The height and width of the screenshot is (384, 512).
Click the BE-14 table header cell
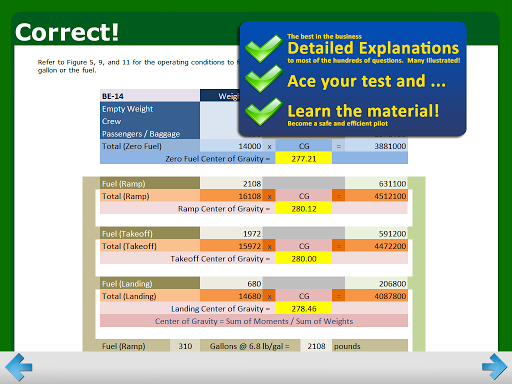pyautogui.click(x=150, y=96)
